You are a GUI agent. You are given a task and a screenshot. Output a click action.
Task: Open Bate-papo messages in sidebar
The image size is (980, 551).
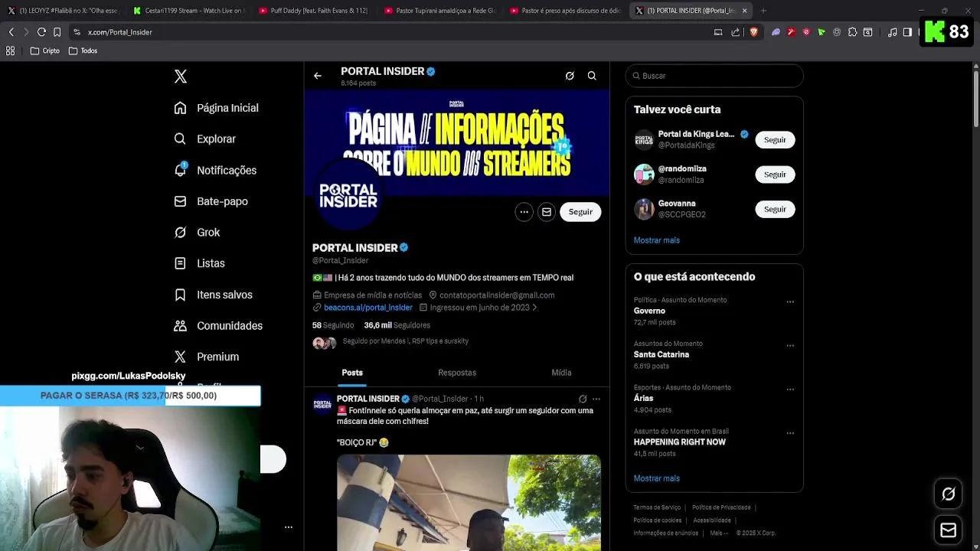(211, 201)
